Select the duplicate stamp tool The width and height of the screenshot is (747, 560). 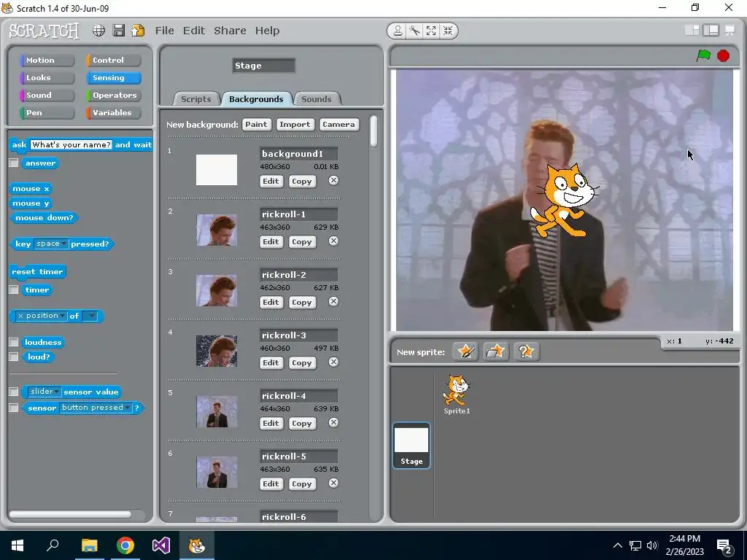point(398,31)
